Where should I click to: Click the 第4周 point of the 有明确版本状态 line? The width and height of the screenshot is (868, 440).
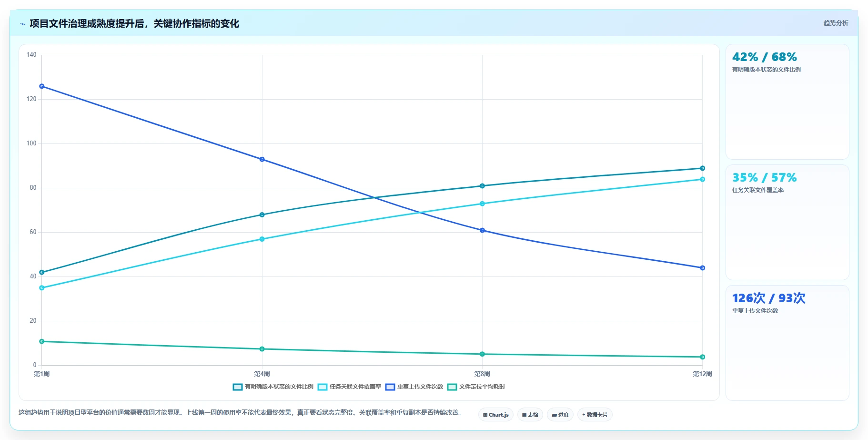pos(262,215)
